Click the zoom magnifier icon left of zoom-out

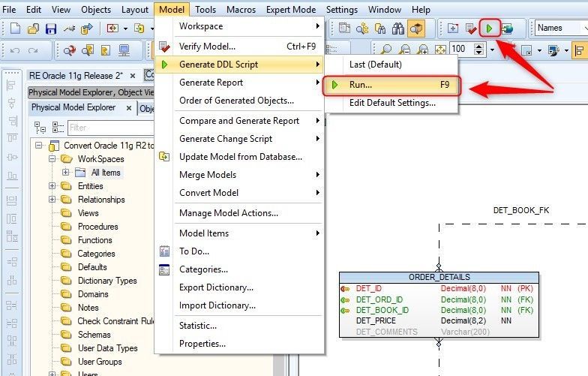click(386, 50)
